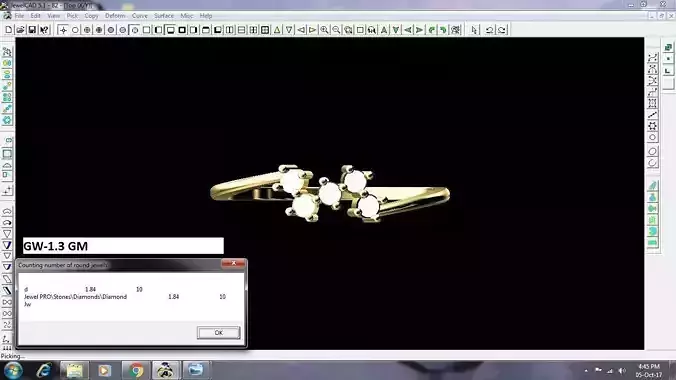Image resolution: width=676 pixels, height=380 pixels.
Task: Select the crosshair toolbar icon
Action: coord(63,30)
